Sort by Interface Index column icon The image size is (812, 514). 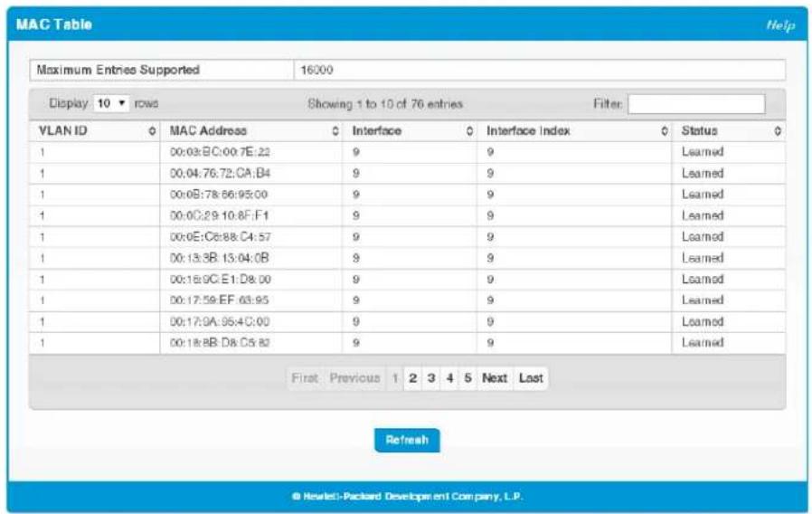pos(665,131)
